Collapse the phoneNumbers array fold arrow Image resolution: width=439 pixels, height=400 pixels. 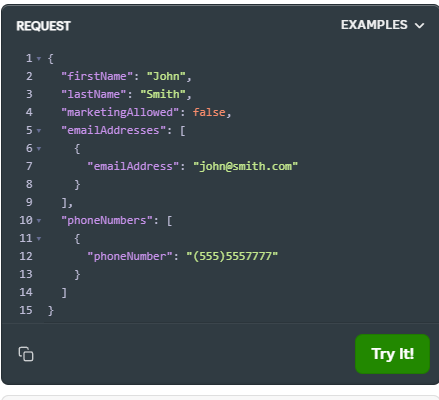point(39,221)
